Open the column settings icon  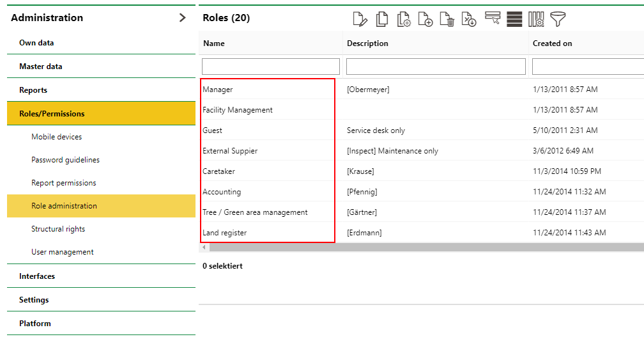tap(536, 19)
